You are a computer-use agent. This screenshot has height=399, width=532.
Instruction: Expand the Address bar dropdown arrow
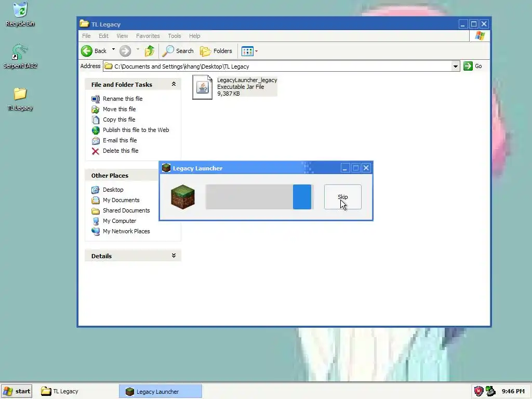coord(455,66)
